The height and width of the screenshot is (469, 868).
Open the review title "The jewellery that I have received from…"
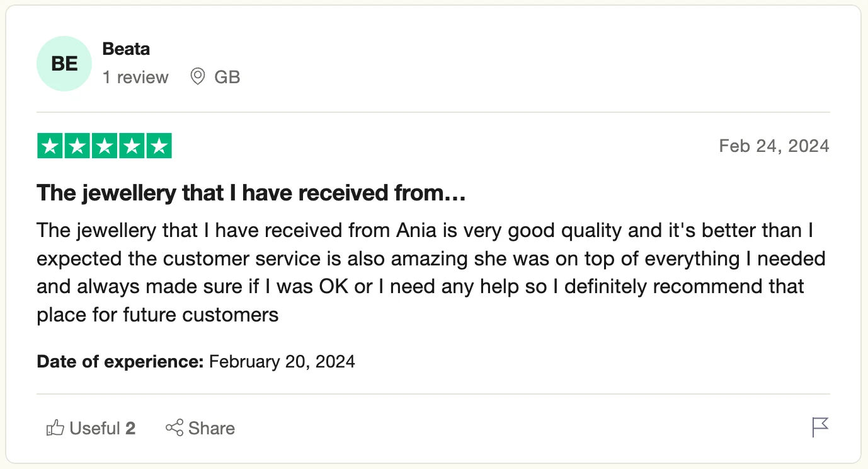tap(251, 193)
